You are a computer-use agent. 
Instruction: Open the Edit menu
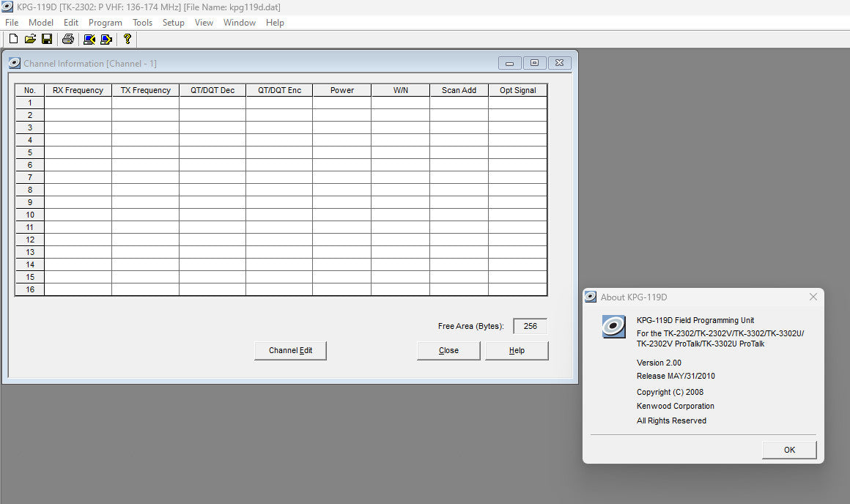tap(70, 22)
